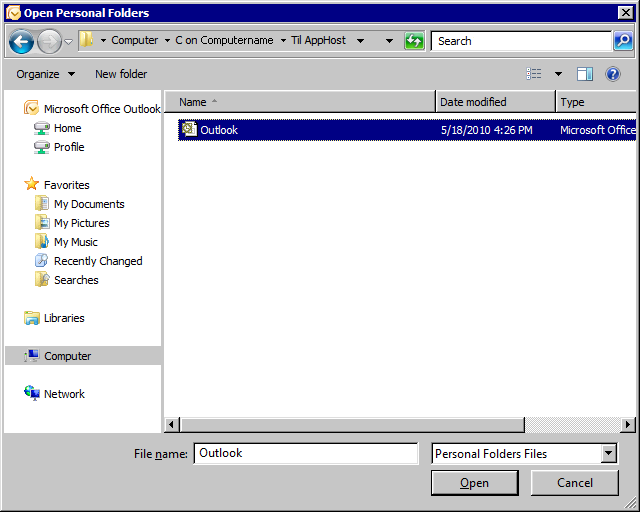This screenshot has width=640, height=512.
Task: Close the Open Personal Folders dialog
Action: (x=625, y=13)
